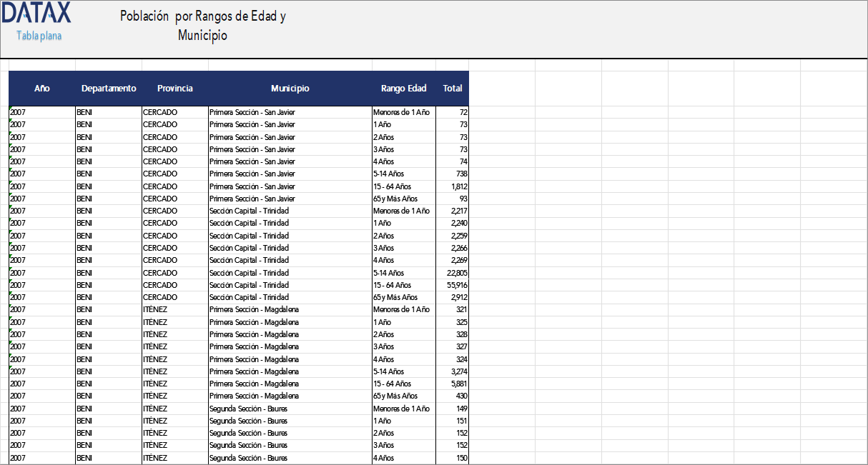Screen dimensions: 868x465
Task: Select the Total cell showing 1,812
Action: click(x=453, y=186)
